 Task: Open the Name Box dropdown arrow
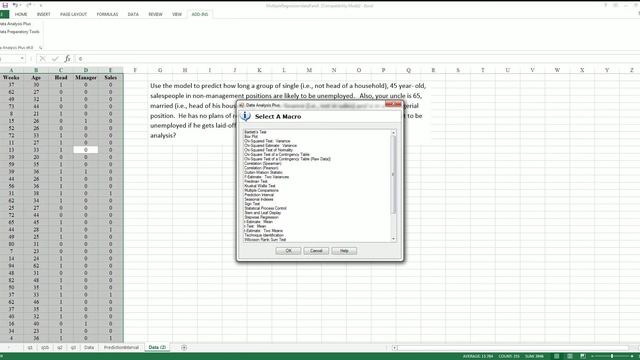tap(22, 59)
